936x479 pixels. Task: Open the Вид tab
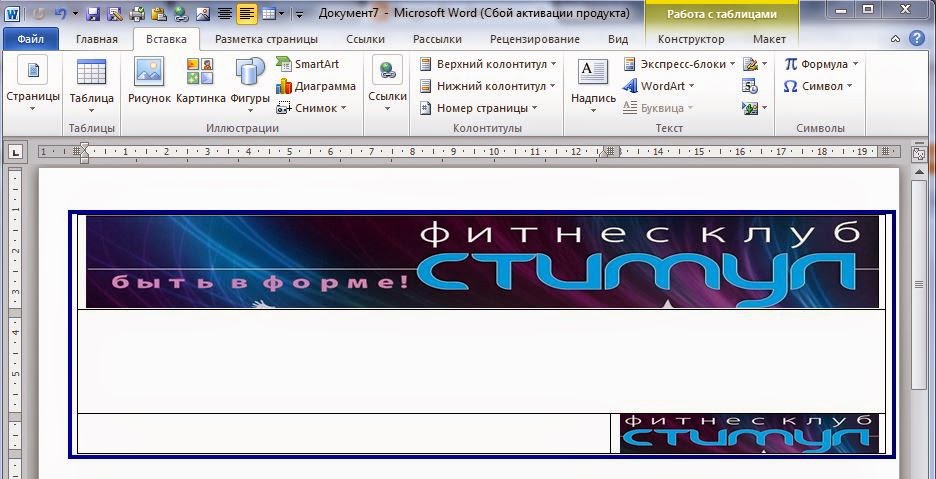click(618, 39)
